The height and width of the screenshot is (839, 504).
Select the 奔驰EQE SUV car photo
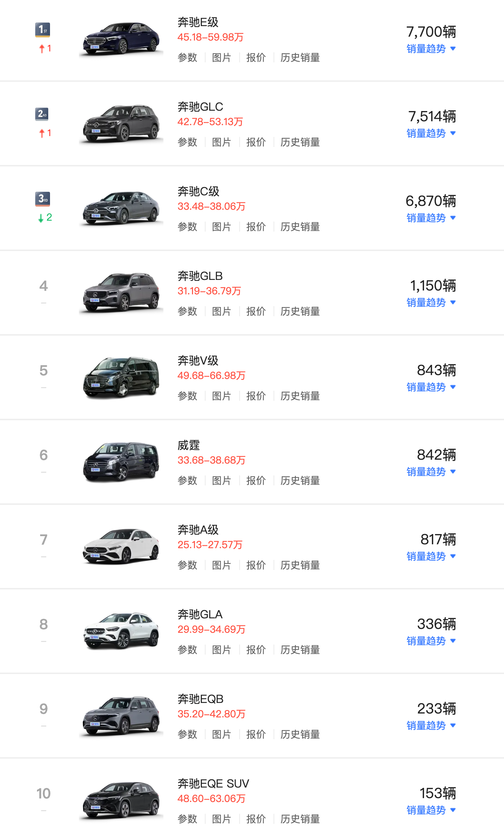point(121,801)
